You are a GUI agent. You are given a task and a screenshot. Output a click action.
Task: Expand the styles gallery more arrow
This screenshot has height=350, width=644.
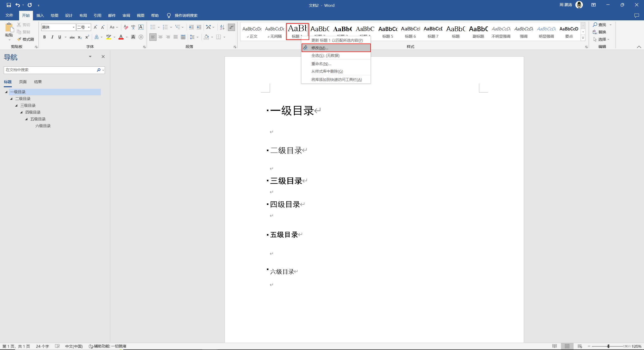pyautogui.click(x=583, y=38)
